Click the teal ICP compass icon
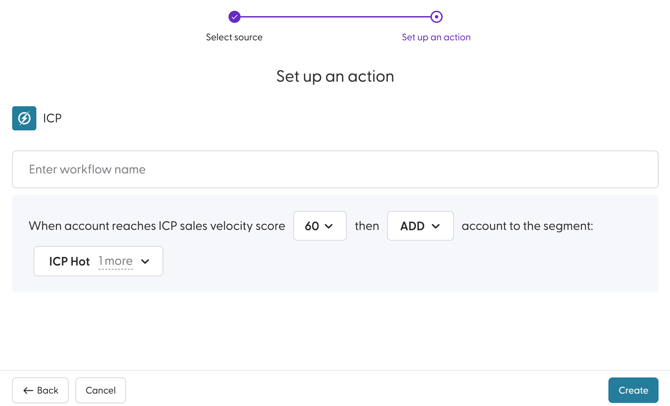Screen dimensions: 670x406 pos(24,118)
